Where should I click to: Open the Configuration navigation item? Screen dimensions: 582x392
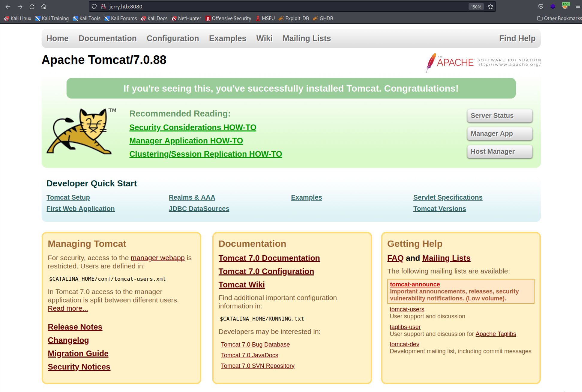click(x=173, y=38)
